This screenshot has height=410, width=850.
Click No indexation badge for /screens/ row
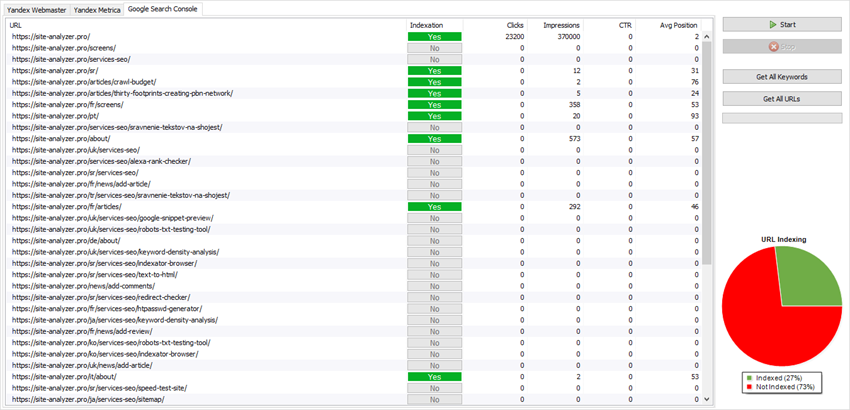435,48
